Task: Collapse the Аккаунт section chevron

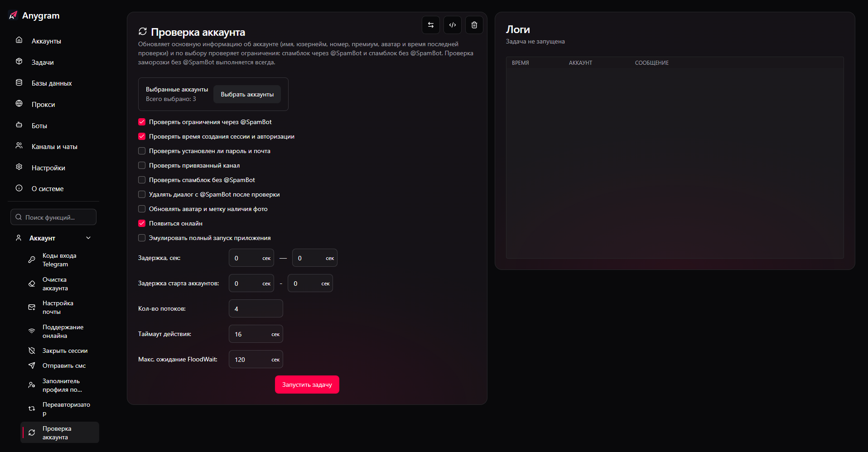Action: [x=88, y=238]
